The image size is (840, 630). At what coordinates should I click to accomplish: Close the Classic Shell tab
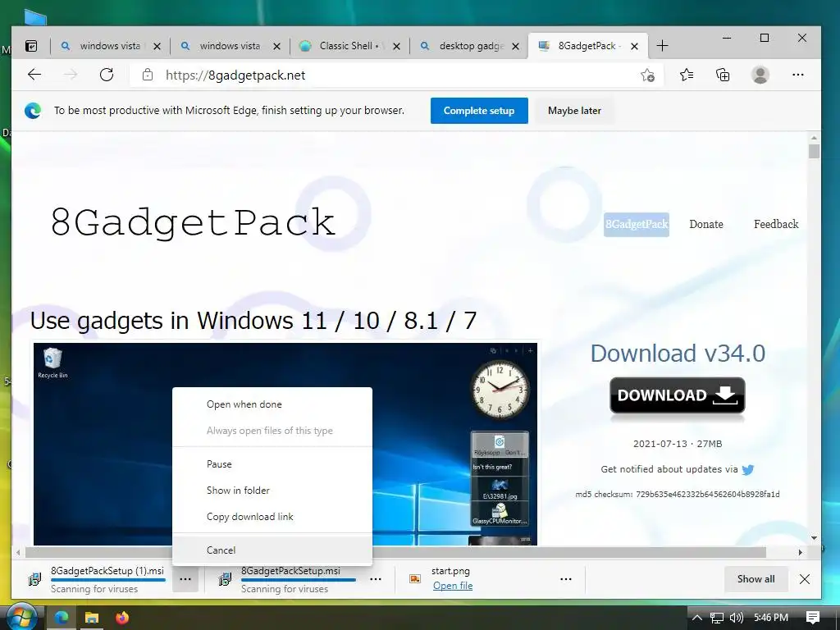pos(396,46)
